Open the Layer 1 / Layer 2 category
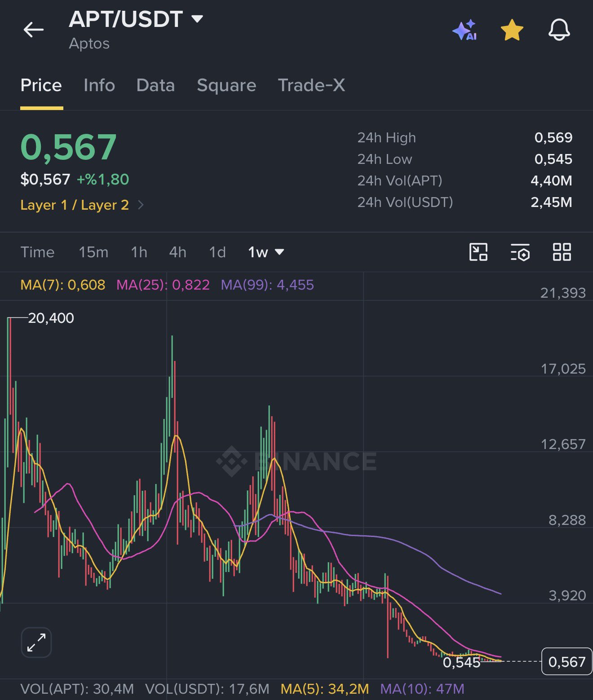The width and height of the screenshot is (593, 700). tap(82, 205)
